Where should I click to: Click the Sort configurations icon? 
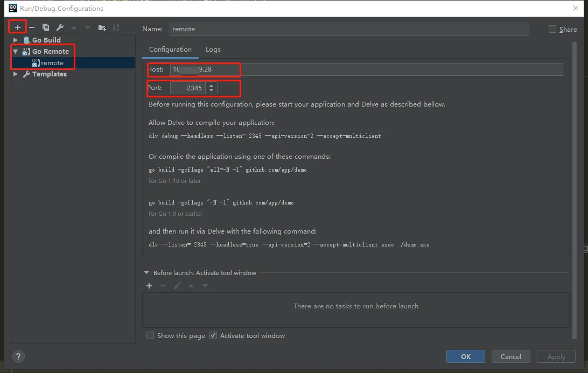(116, 27)
